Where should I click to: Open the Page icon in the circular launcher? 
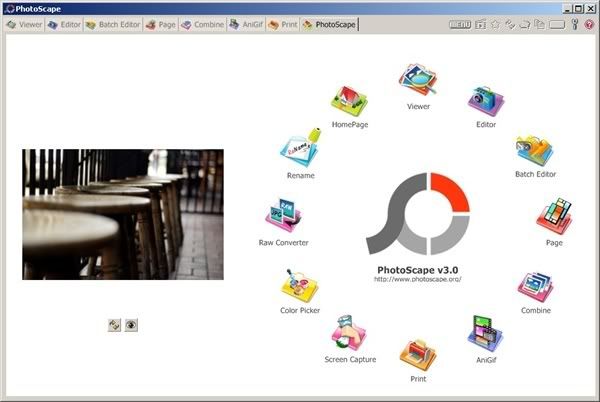(x=554, y=216)
